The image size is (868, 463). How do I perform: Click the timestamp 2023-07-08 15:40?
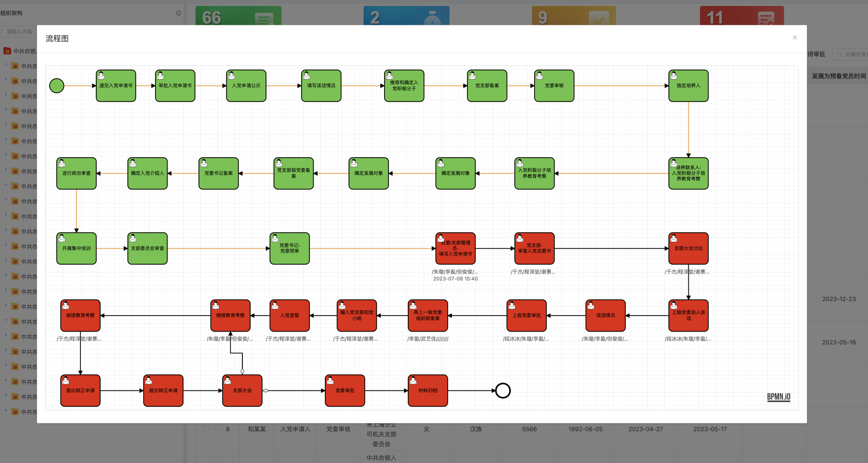[x=455, y=279]
